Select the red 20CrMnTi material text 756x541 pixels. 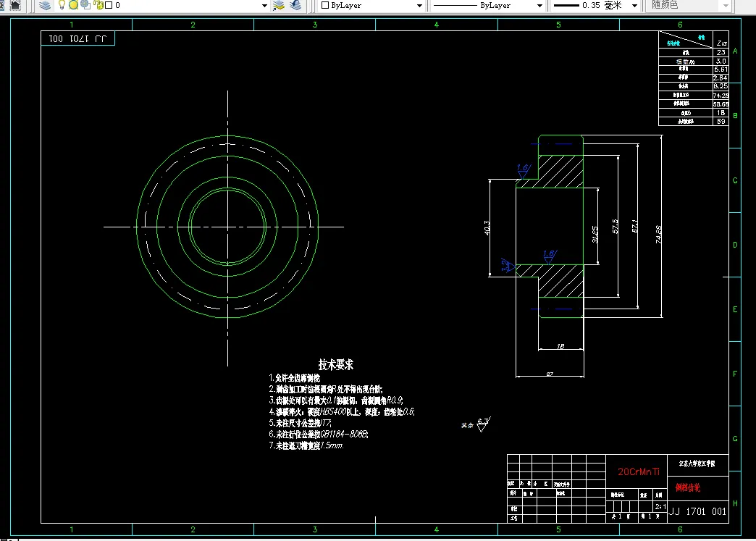click(639, 471)
